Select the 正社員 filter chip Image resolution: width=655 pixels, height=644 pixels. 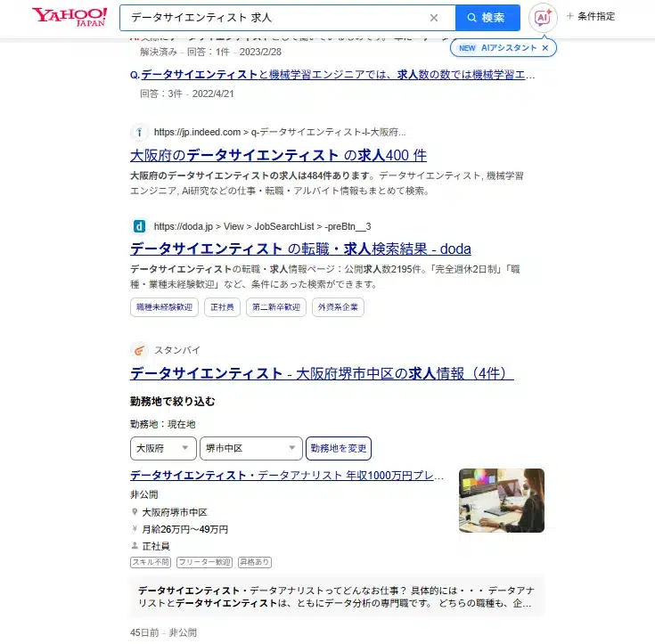click(222, 307)
